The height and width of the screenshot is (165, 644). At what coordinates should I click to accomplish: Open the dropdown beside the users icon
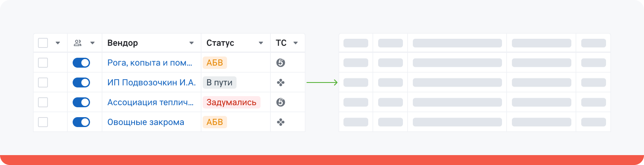[x=92, y=43]
